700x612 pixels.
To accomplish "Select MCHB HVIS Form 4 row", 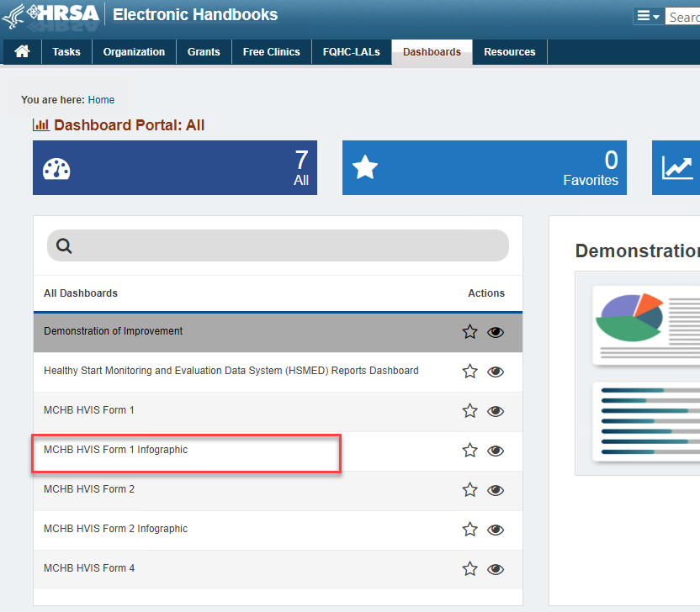I will click(278, 570).
